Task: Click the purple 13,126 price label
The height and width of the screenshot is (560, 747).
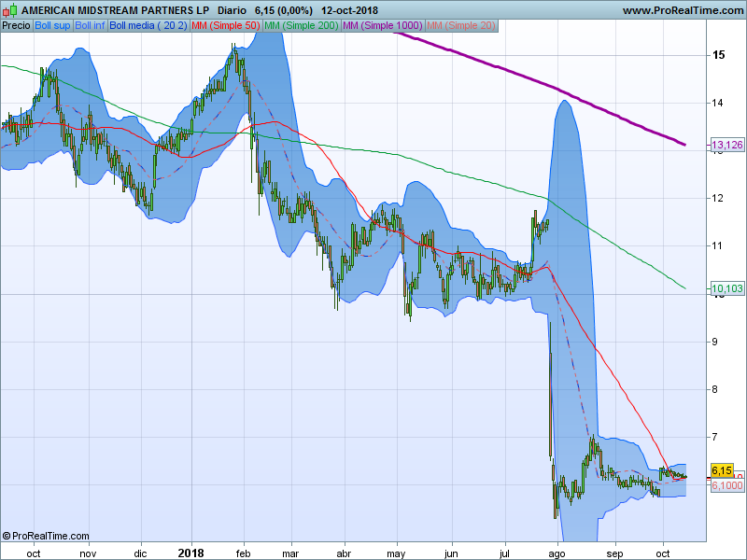Action: pos(727,145)
